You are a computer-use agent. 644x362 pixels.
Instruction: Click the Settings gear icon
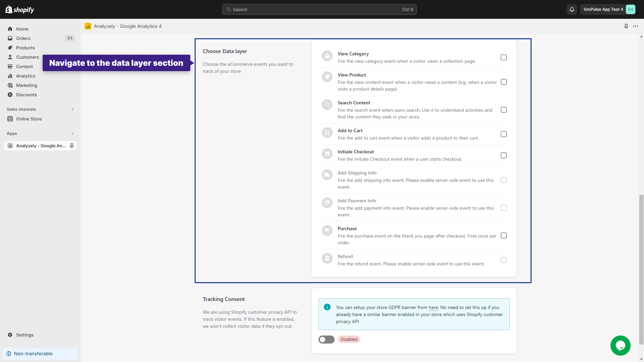coord(10,335)
